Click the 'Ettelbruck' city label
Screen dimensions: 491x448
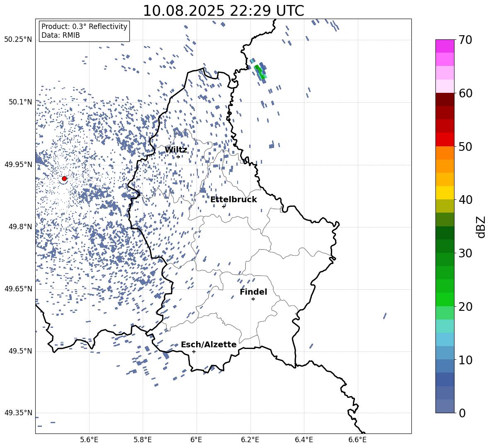pos(233,200)
